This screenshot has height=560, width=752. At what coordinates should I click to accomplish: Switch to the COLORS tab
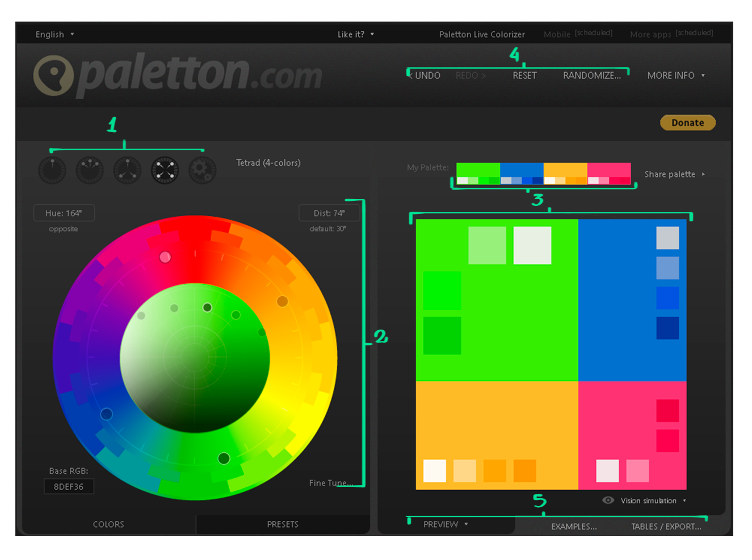coord(108,524)
